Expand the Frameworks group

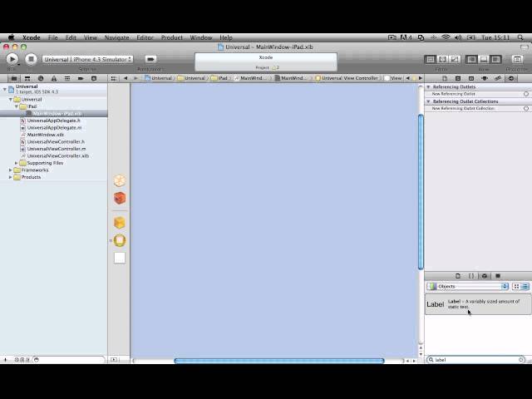(11, 170)
